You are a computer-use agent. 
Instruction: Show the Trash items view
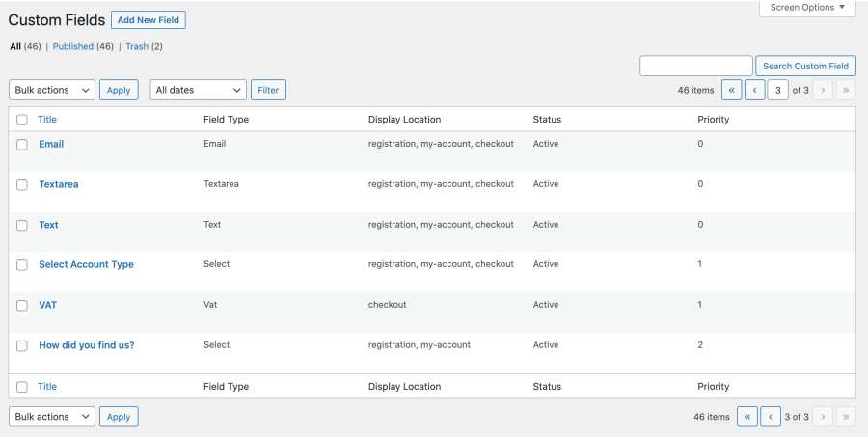pos(136,46)
